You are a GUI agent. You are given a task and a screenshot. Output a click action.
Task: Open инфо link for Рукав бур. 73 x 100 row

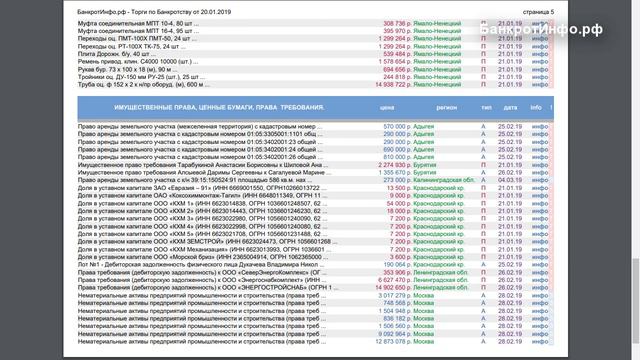(540, 69)
